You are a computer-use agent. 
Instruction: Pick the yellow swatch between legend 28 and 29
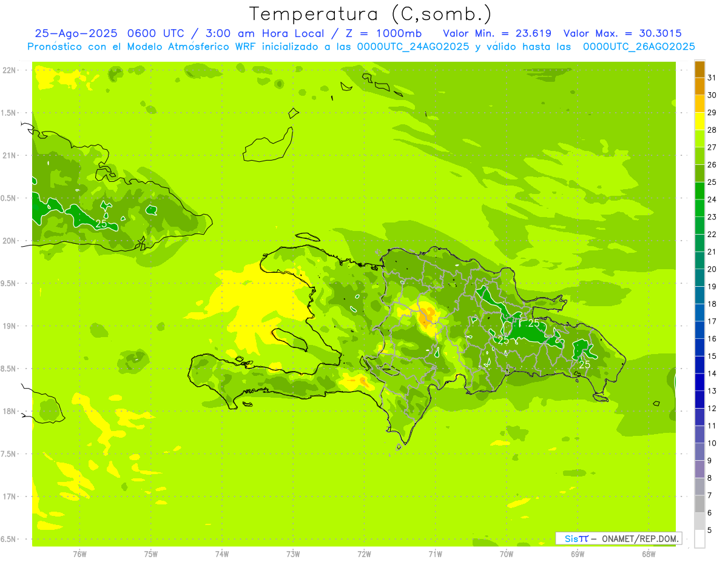click(699, 121)
